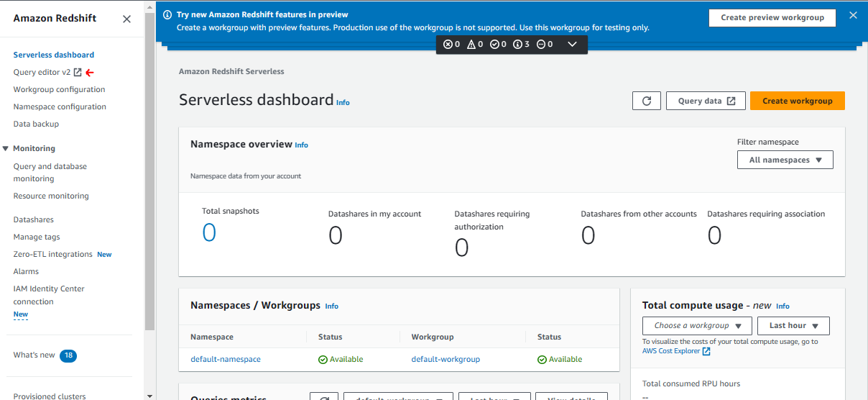Screen dimensions: 868x400
Task: Open Resource monitoring page
Action: click(51, 196)
